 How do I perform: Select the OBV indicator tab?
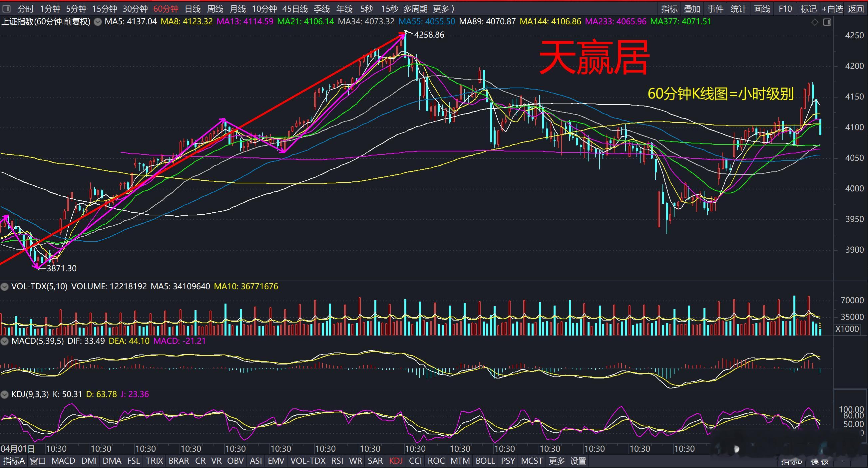pos(235,461)
